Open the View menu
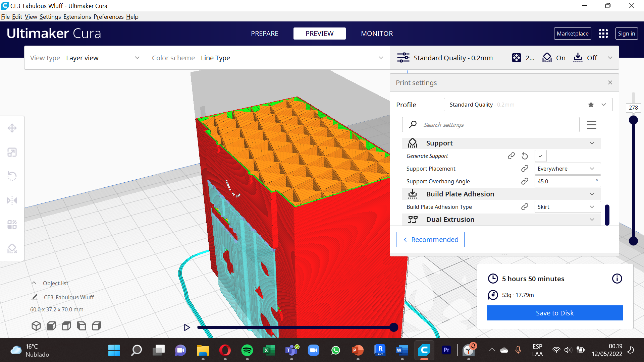644x362 pixels. pyautogui.click(x=31, y=17)
